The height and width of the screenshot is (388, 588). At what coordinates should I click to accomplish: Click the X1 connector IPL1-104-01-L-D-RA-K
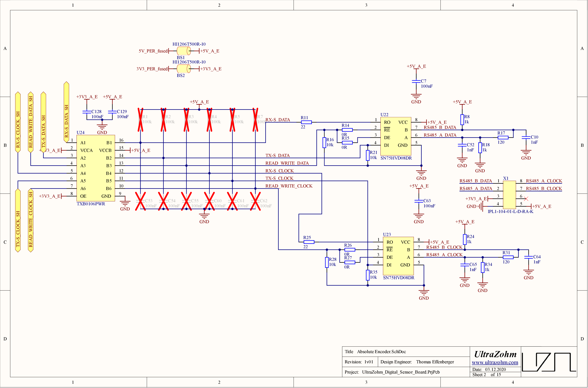pyautogui.click(x=510, y=195)
